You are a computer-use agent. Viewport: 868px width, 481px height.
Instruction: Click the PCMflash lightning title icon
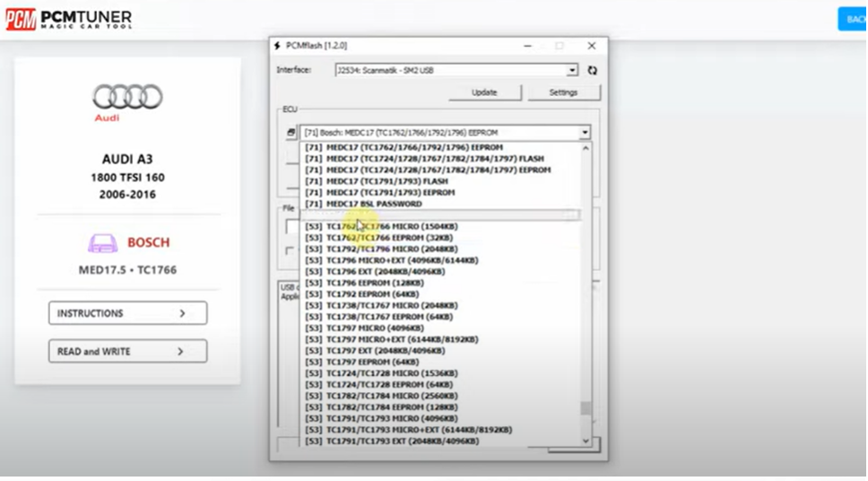pyautogui.click(x=277, y=46)
